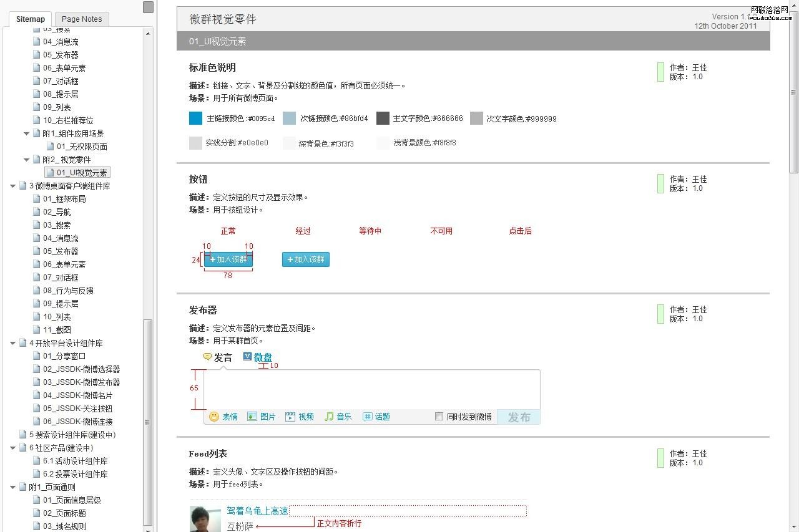
Task: Click the 主链接颜色 #0095cd blue swatch
Action: [x=196, y=118]
